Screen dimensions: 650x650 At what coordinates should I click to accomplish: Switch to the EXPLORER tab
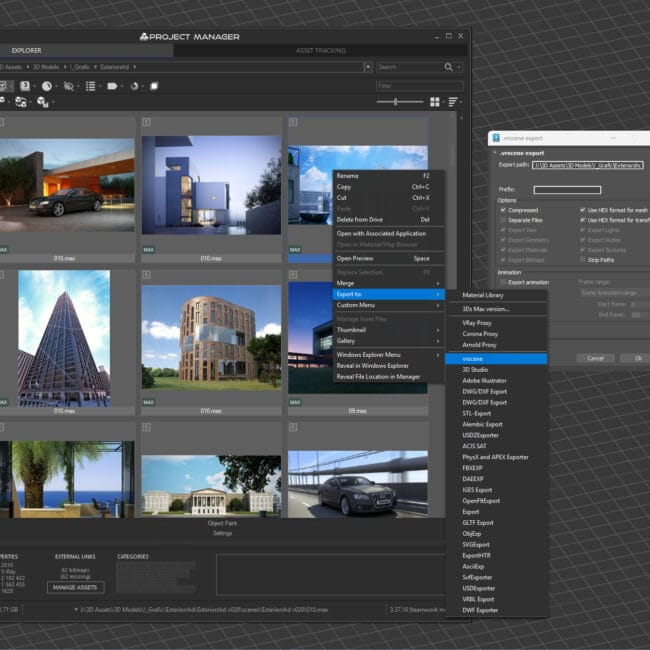(x=26, y=51)
